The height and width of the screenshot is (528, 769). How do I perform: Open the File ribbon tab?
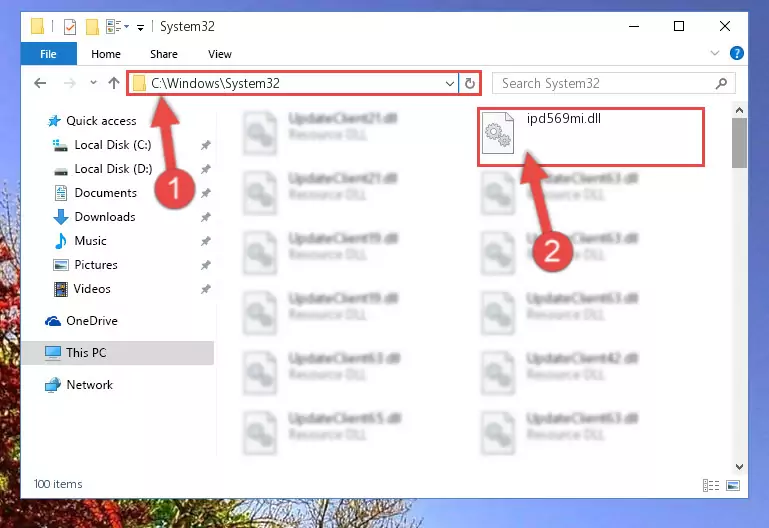tap(49, 54)
